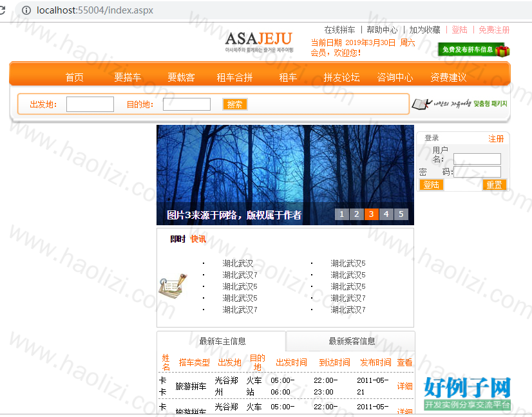
Task: Click the 注册 link in the login box
Action: tap(496, 138)
